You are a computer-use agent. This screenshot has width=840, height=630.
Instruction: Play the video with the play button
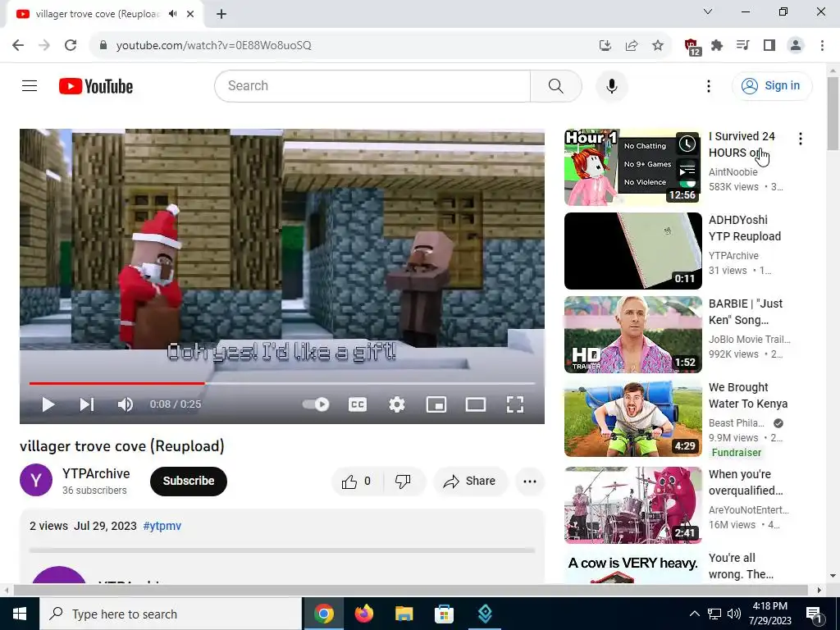[x=48, y=404]
